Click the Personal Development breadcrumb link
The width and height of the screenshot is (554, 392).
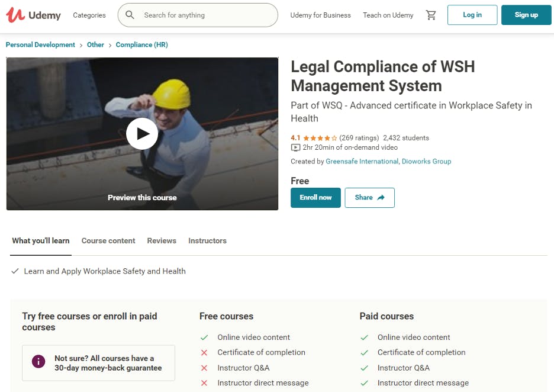pos(40,44)
